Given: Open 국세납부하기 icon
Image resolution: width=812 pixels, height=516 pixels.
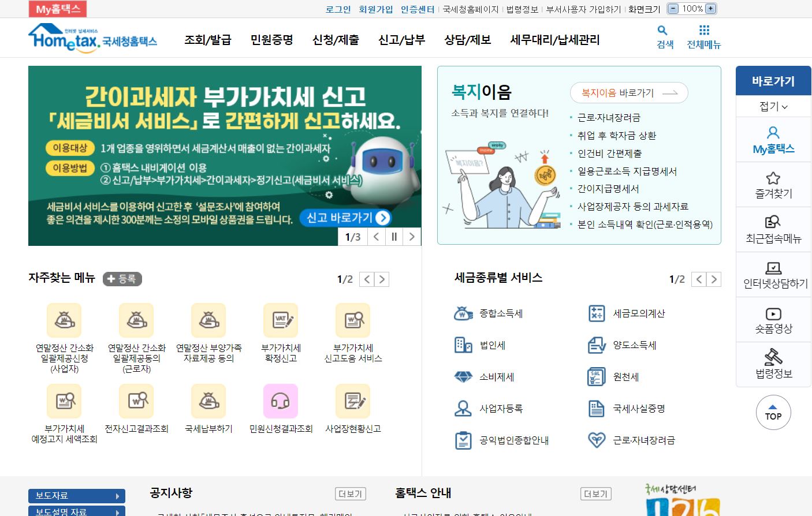Looking at the screenshot, I should tap(208, 401).
